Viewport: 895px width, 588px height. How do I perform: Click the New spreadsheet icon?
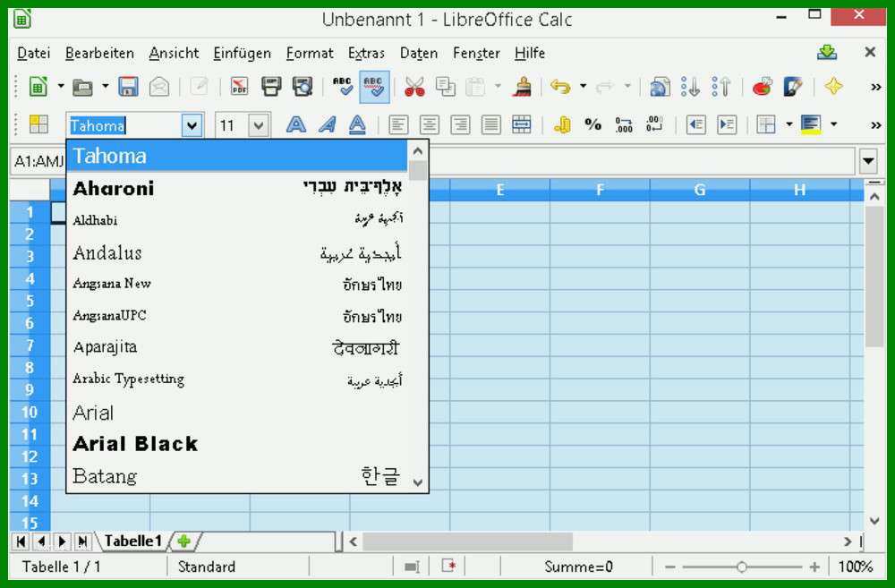pos(38,87)
